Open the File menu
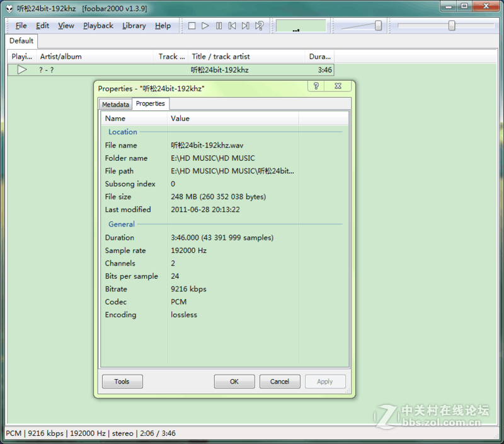 point(21,26)
